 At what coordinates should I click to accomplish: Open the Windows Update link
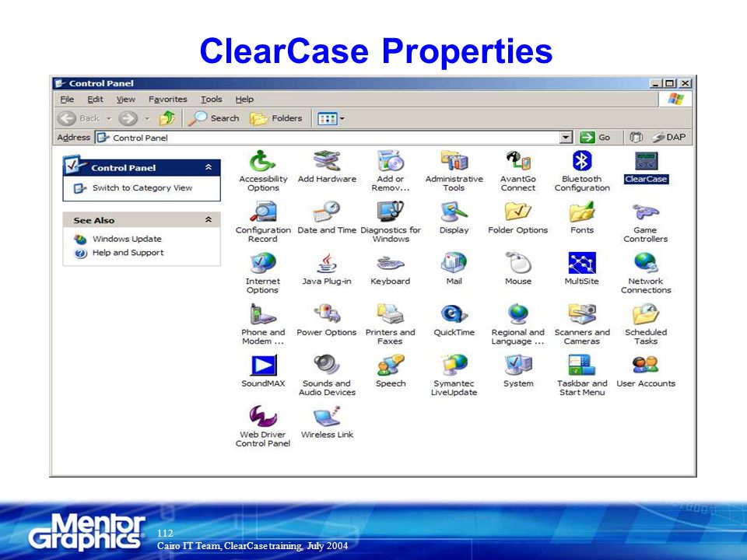(127, 239)
